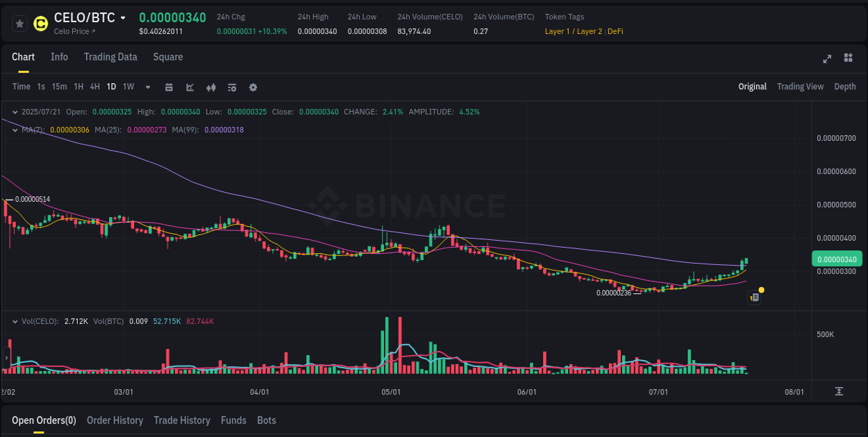Screen dimensions: 868x437
Task: Switch to the Trading Data tab
Action: (110, 57)
